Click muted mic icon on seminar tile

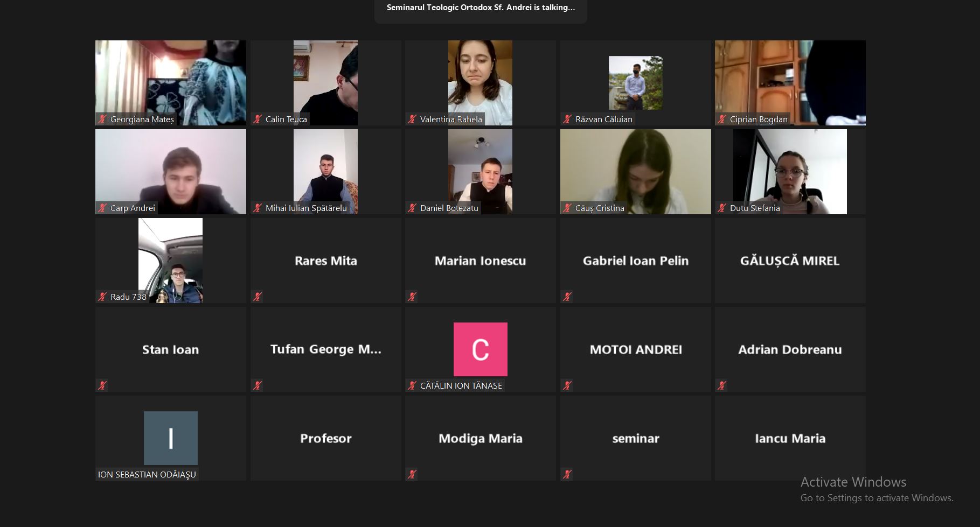tap(567, 474)
